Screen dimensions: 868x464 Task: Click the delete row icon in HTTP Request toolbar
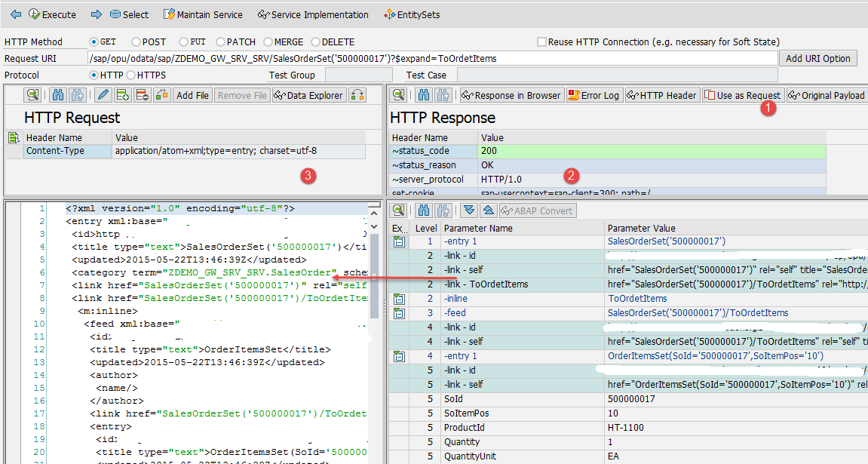[x=142, y=95]
